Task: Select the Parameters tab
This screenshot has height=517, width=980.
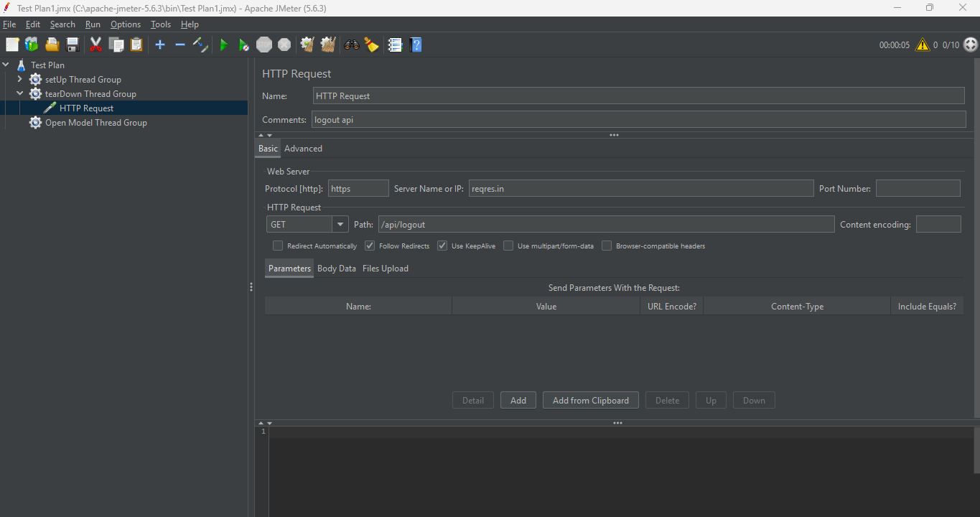Action: 289,269
